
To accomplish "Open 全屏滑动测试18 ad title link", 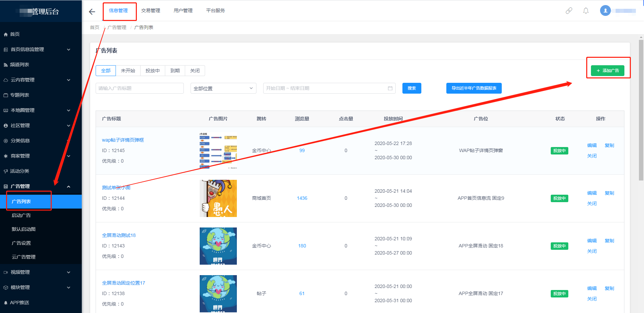I will tap(119, 235).
